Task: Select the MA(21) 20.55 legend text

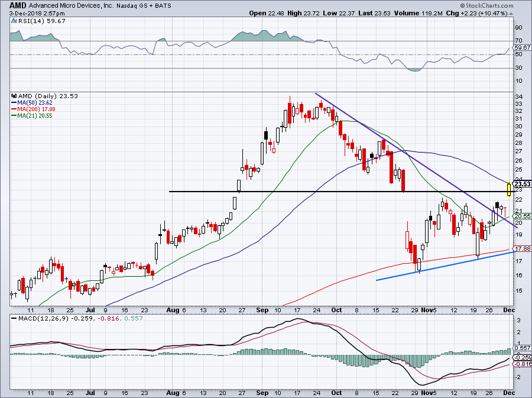Action: (x=35, y=116)
